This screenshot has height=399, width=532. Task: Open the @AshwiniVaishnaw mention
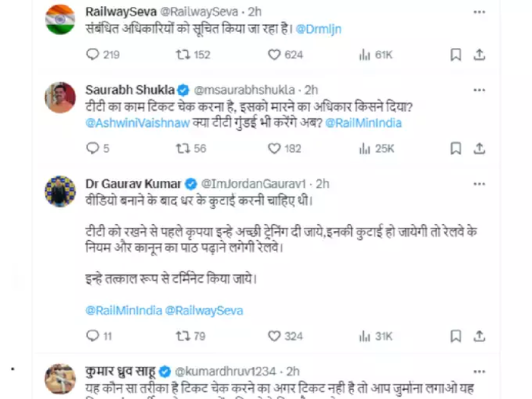131,122
